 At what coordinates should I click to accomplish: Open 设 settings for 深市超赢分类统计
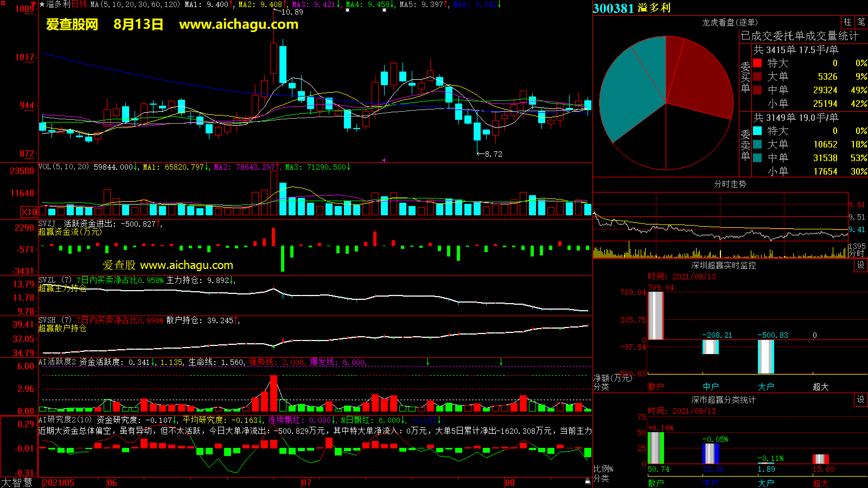[x=860, y=400]
